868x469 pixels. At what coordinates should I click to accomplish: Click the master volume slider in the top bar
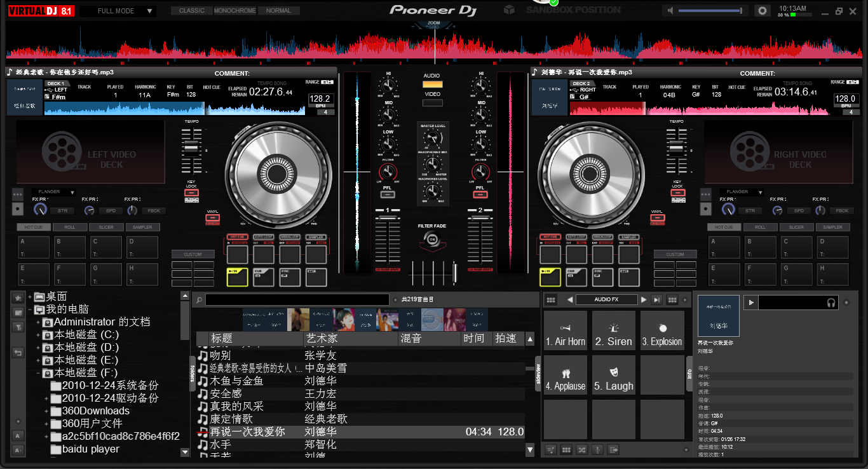point(710,11)
